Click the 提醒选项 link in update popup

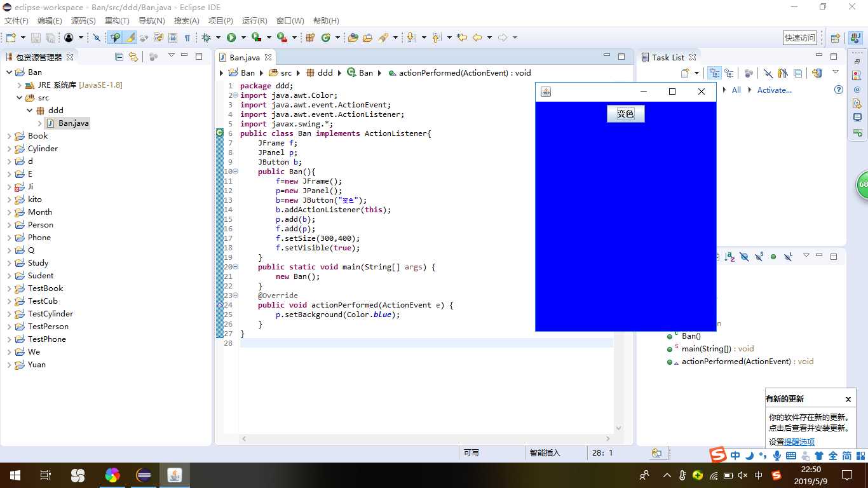(x=799, y=442)
